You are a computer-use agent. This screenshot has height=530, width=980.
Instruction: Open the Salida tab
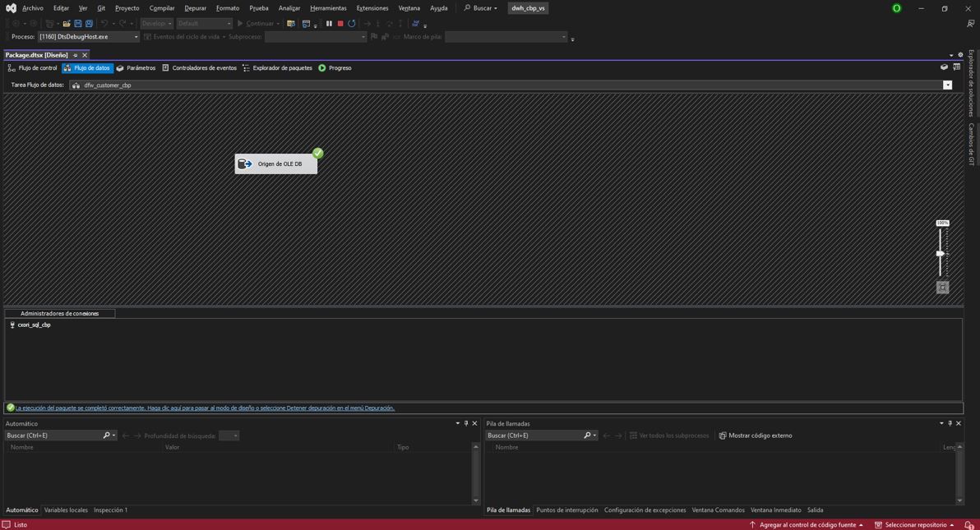coord(815,510)
